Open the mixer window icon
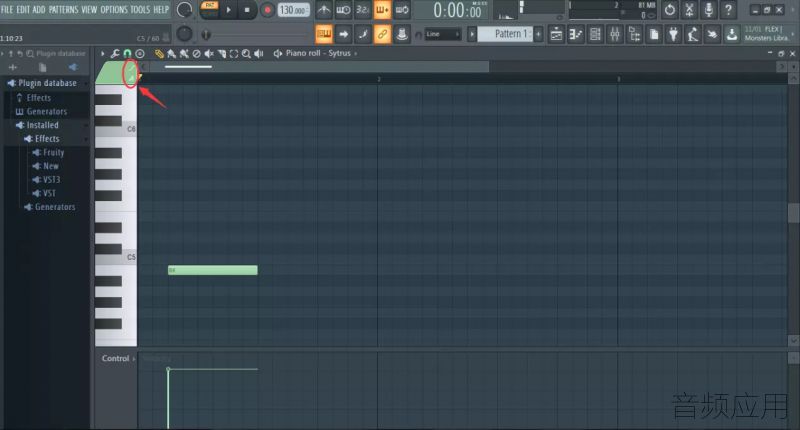This screenshot has width=800, height=430. point(615,34)
